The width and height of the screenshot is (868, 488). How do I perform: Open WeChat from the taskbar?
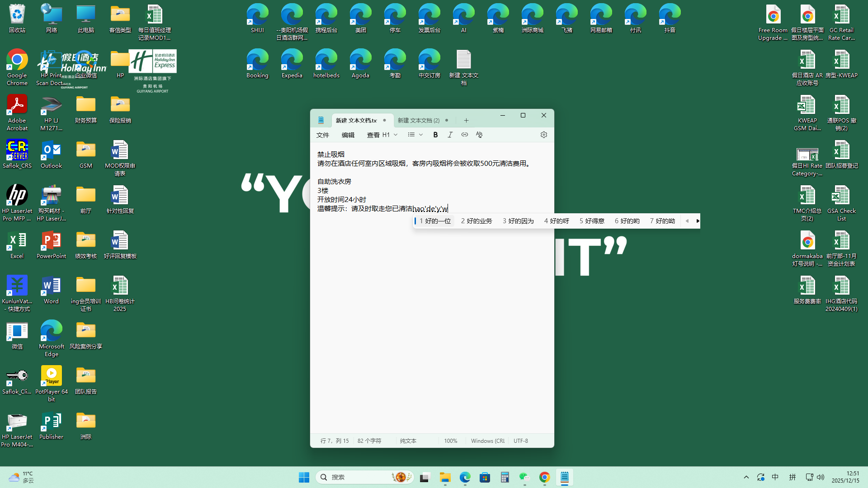[524, 477]
